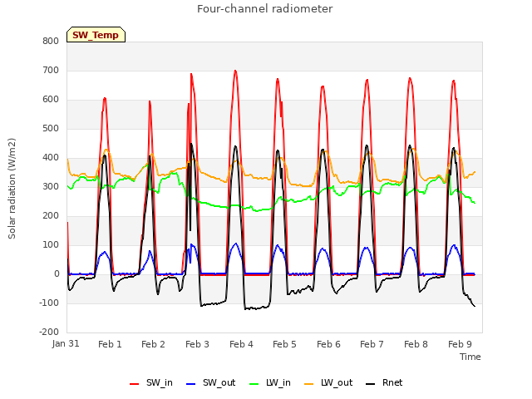Click the Time axis label
Image resolution: width=532 pixels, height=399 pixels.
pos(470,357)
